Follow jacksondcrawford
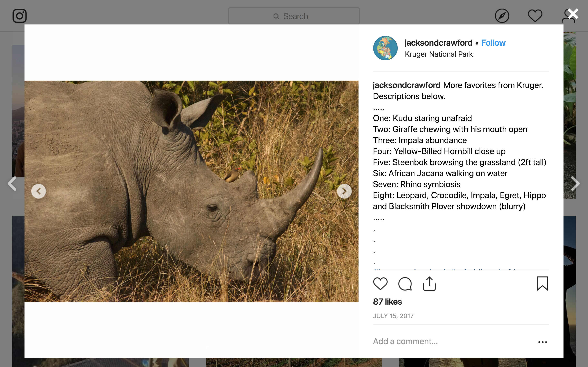 pos(493,43)
